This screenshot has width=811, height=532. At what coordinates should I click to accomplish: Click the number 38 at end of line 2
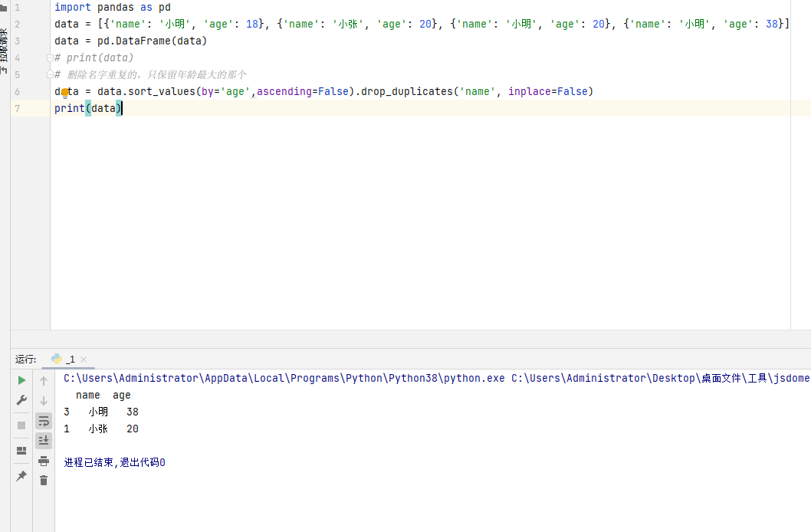772,24
